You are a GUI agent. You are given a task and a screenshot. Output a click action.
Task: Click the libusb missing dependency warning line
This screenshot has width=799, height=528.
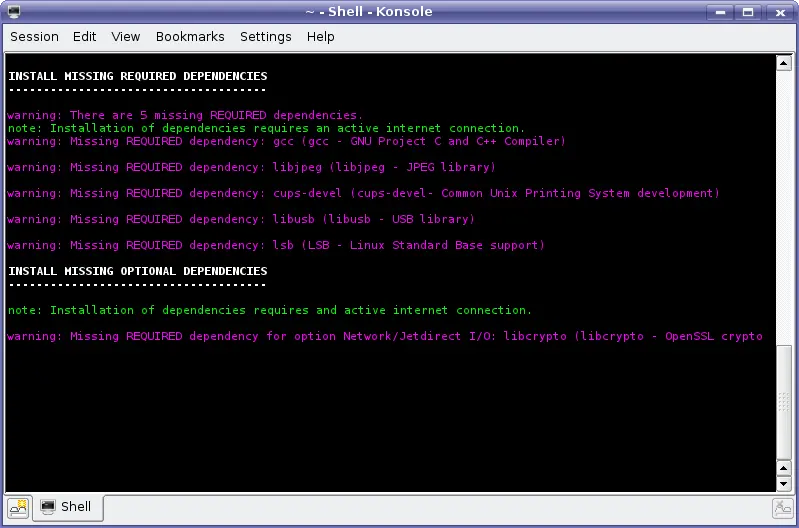(241, 219)
